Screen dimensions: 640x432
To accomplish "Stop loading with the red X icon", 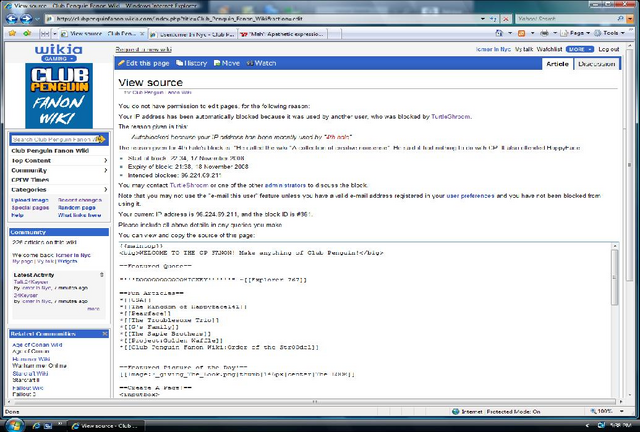I will click(505, 19).
